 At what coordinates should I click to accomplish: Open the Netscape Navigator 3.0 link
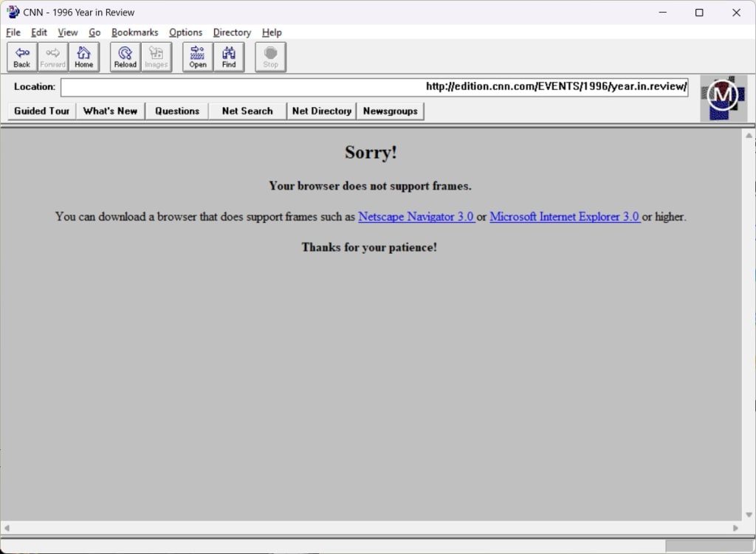pyautogui.click(x=416, y=216)
